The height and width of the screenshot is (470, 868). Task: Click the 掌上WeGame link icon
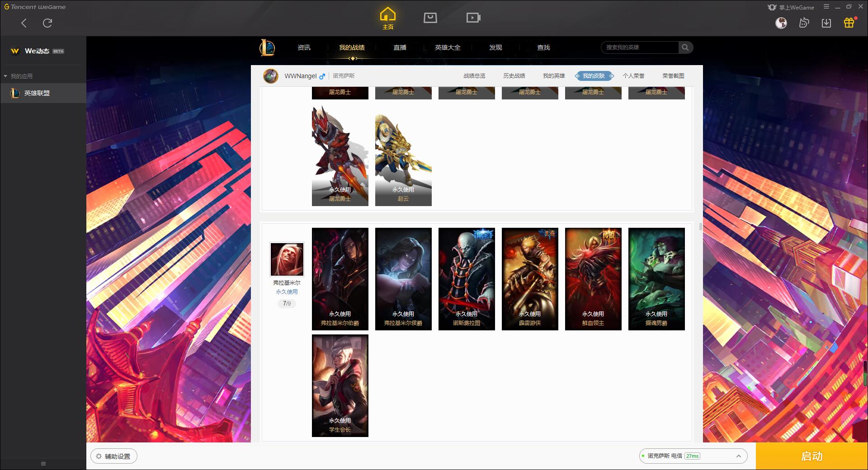point(772,7)
